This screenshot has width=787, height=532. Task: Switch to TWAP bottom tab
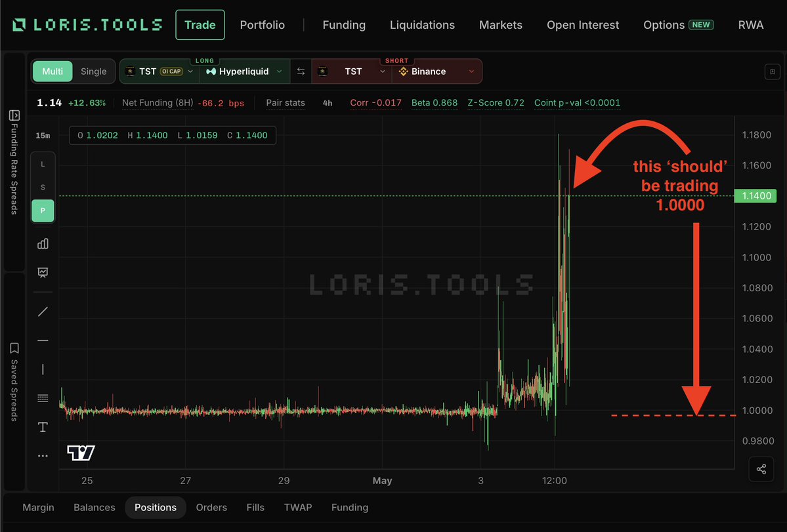point(298,508)
